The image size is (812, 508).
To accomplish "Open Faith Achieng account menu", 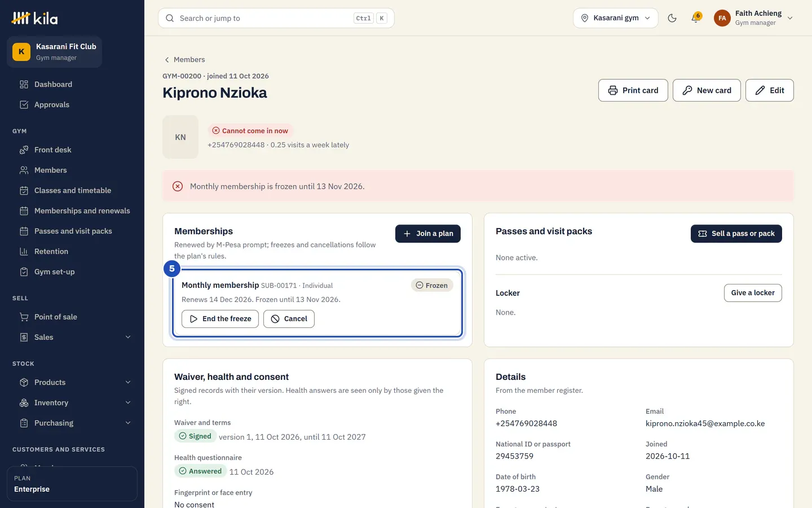I will click(x=754, y=18).
